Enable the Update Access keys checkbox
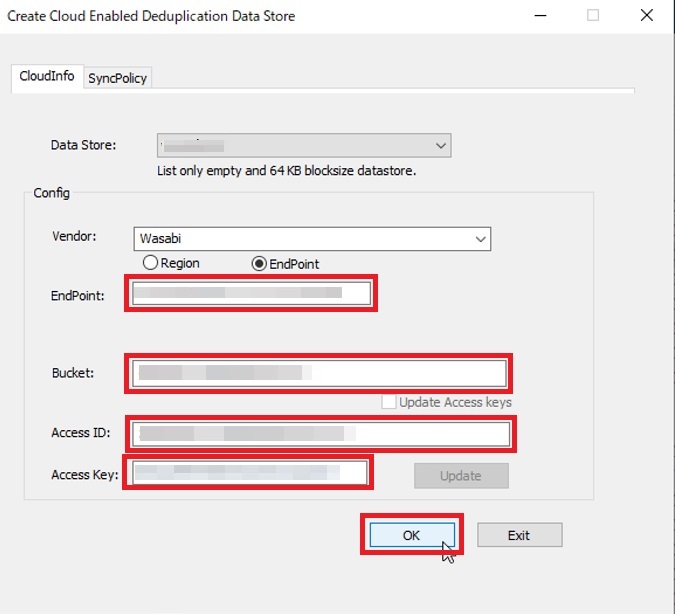The height and width of the screenshot is (614, 675). tap(389, 402)
